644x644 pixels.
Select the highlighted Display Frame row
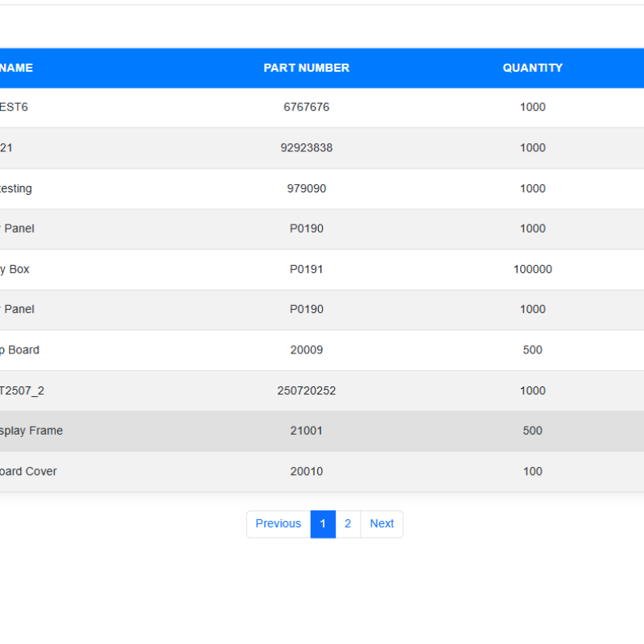[307, 431]
